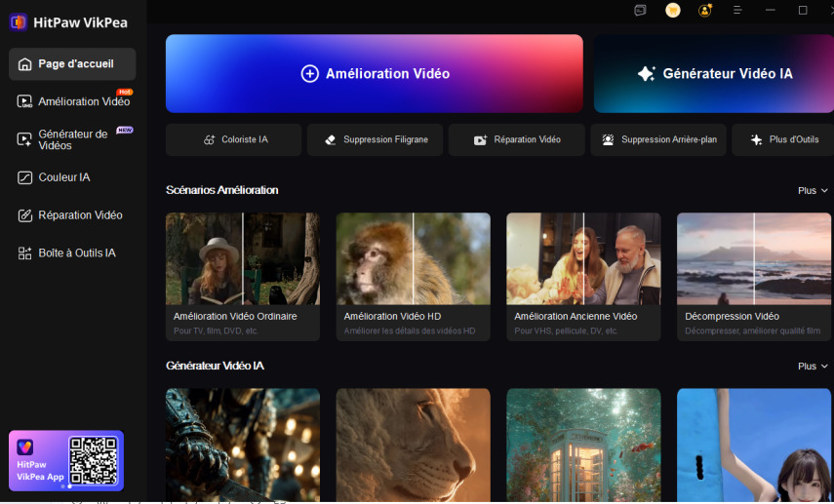Open the user account icon
Image resolution: width=834 pixels, height=504 pixels.
[x=704, y=10]
